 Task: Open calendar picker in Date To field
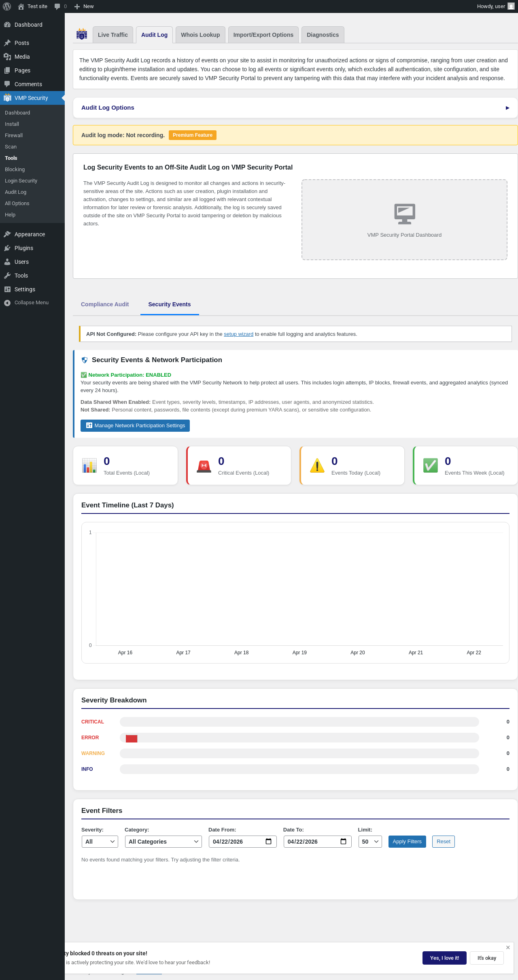click(343, 842)
